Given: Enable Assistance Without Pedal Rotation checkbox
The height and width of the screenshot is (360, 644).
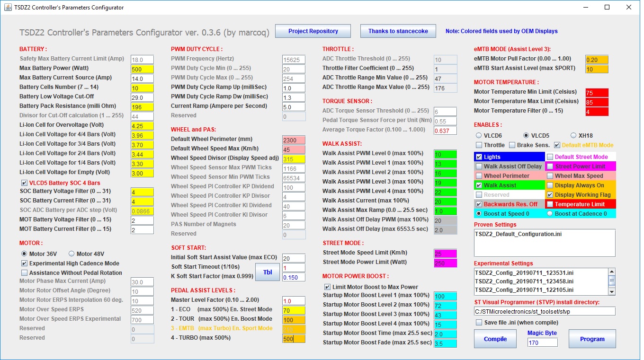Looking at the screenshot, I should coord(25,272).
